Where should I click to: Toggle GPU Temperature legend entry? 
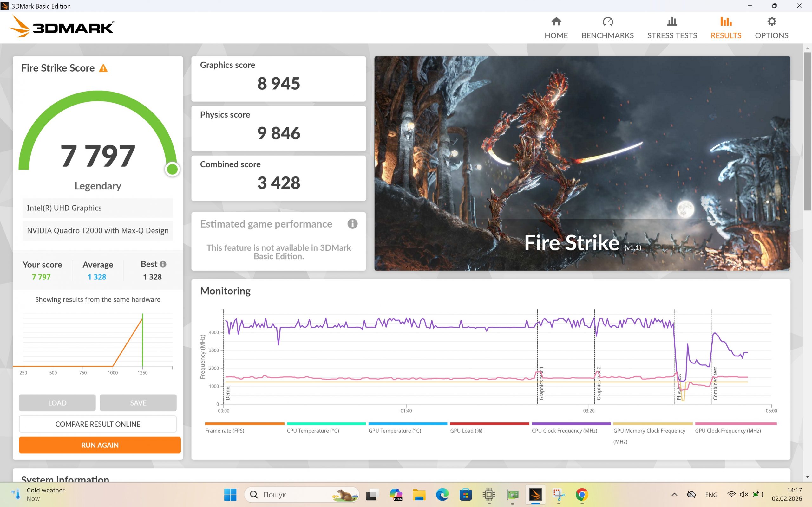click(395, 431)
